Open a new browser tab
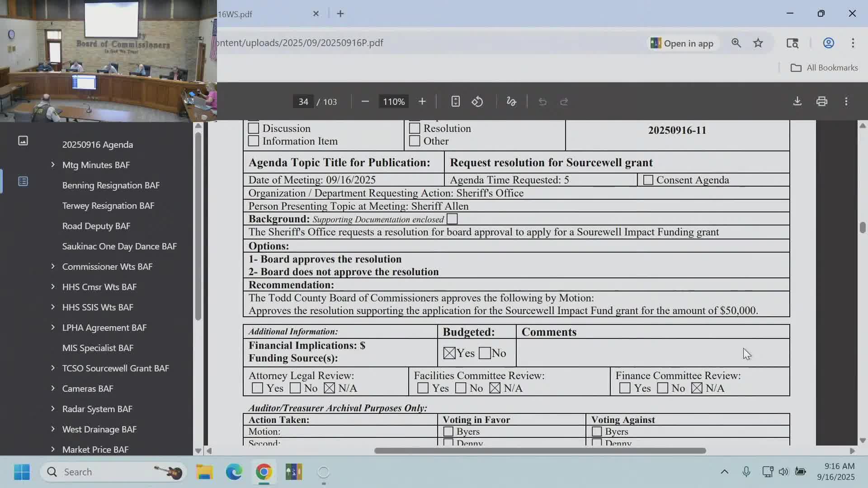 coord(340,14)
